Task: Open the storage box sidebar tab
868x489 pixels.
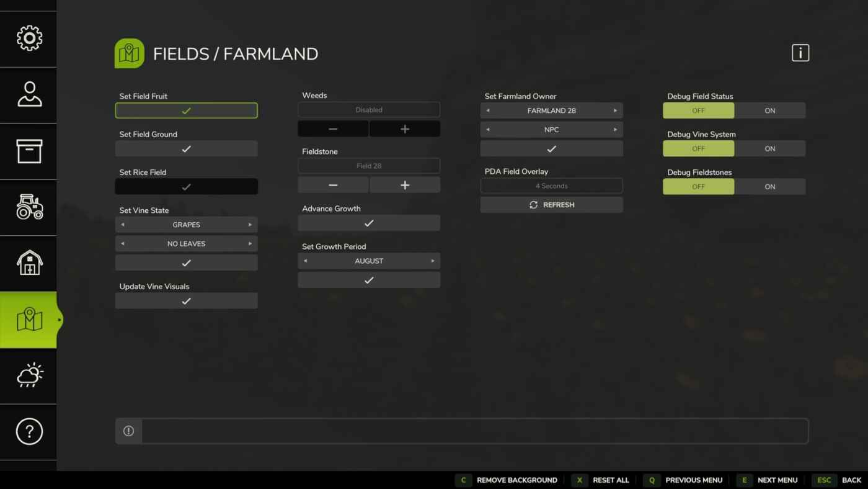Action: click(x=29, y=151)
